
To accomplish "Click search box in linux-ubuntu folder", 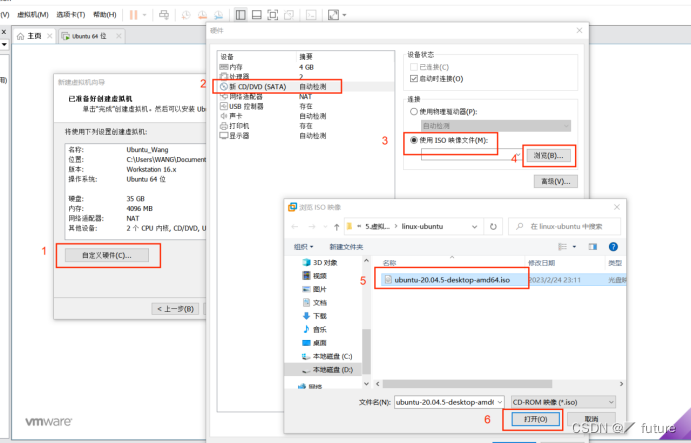I will (x=564, y=227).
